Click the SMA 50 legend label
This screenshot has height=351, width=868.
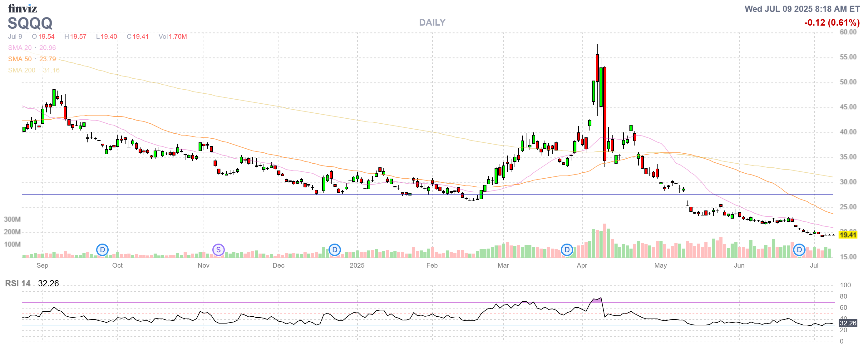(x=20, y=59)
